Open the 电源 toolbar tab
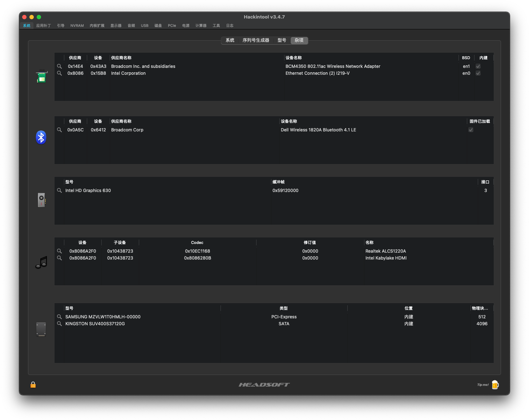 (x=186, y=26)
